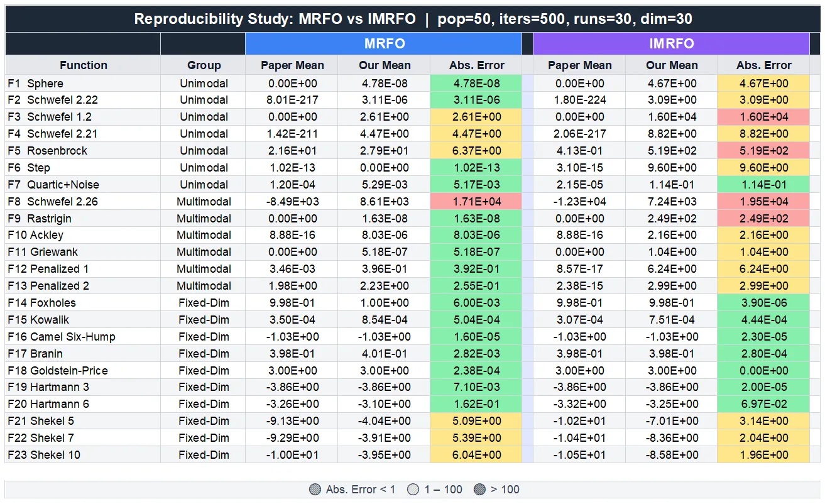This screenshot has height=504, width=825.
Task: Click the Unimodal cell in the F4 row
Action: coord(204,134)
